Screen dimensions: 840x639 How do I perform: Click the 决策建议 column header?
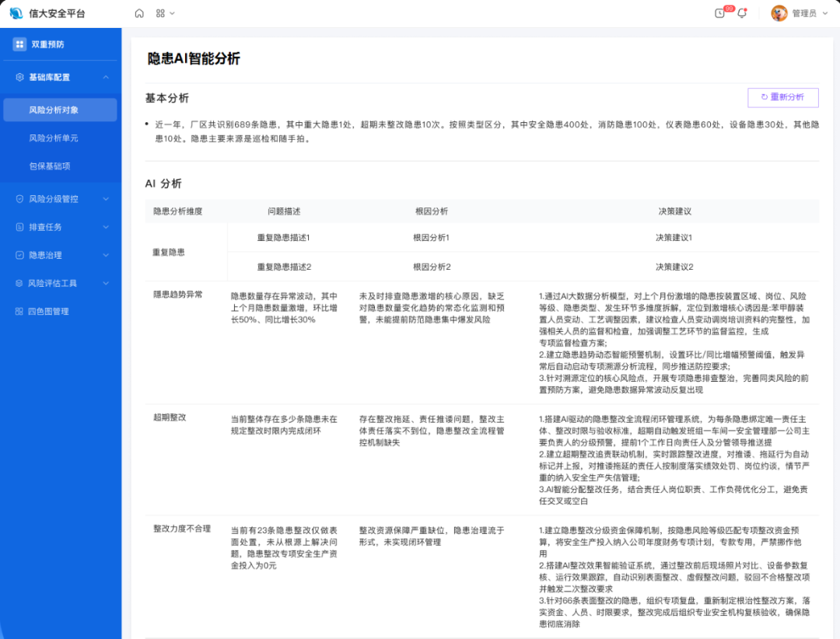point(674,211)
